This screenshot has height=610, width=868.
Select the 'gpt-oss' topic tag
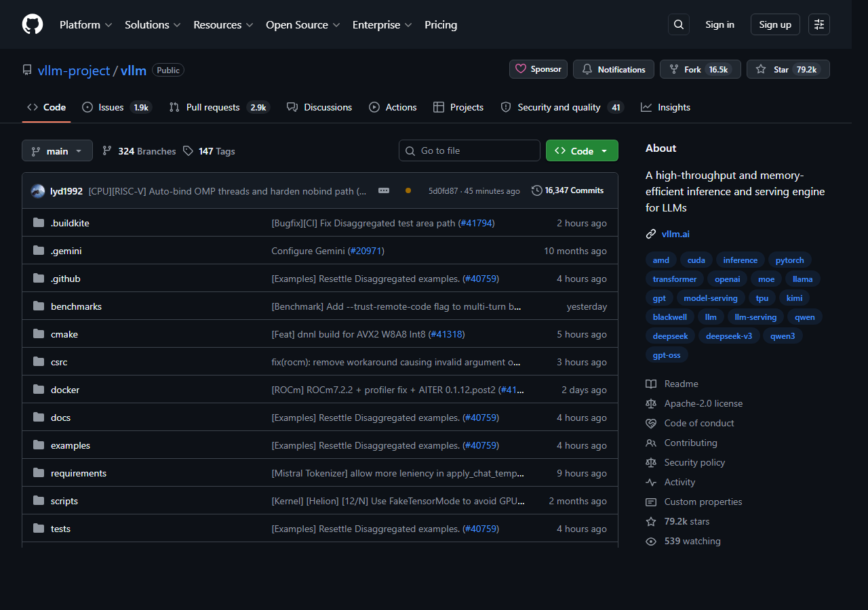click(667, 355)
